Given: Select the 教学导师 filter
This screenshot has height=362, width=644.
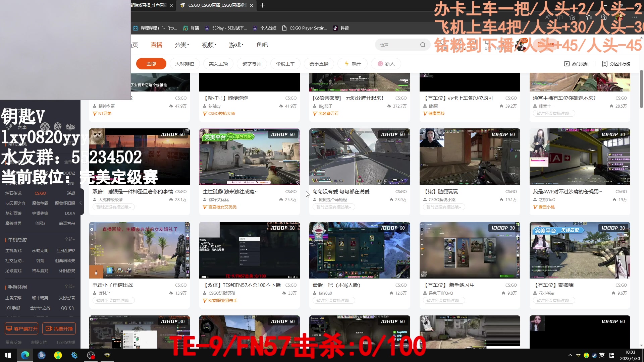Looking at the screenshot, I should click(252, 64).
